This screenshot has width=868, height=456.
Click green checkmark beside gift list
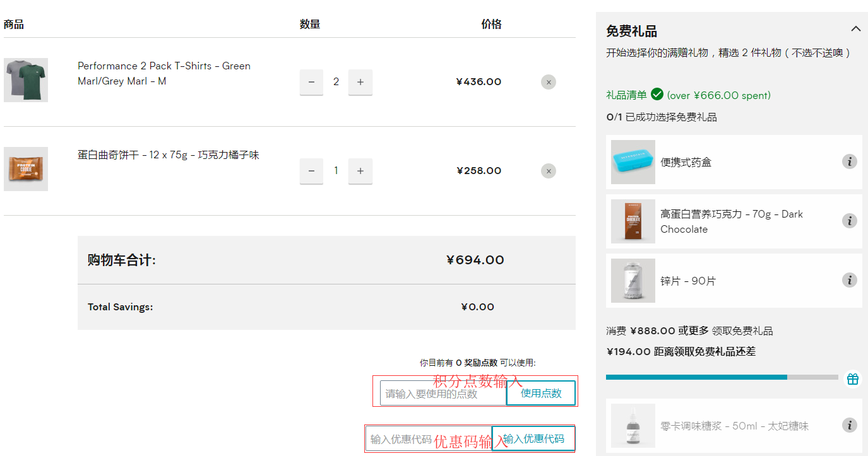pyautogui.click(x=657, y=95)
